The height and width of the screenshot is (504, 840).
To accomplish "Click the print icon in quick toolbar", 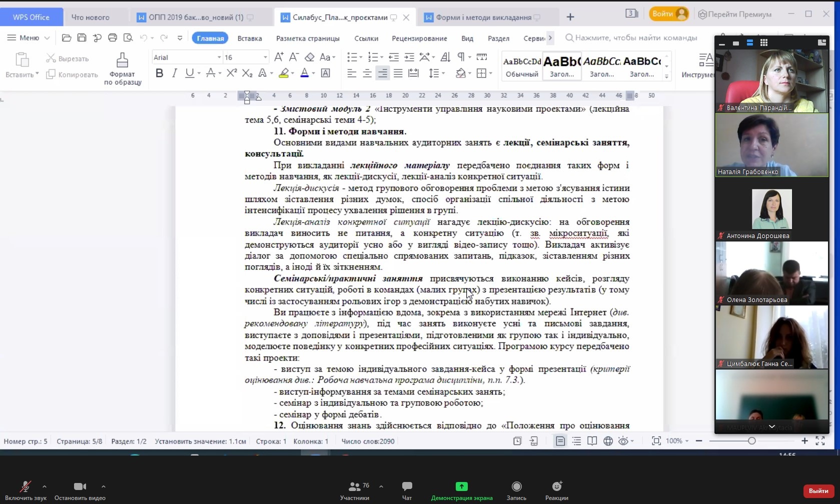I will coord(113,38).
